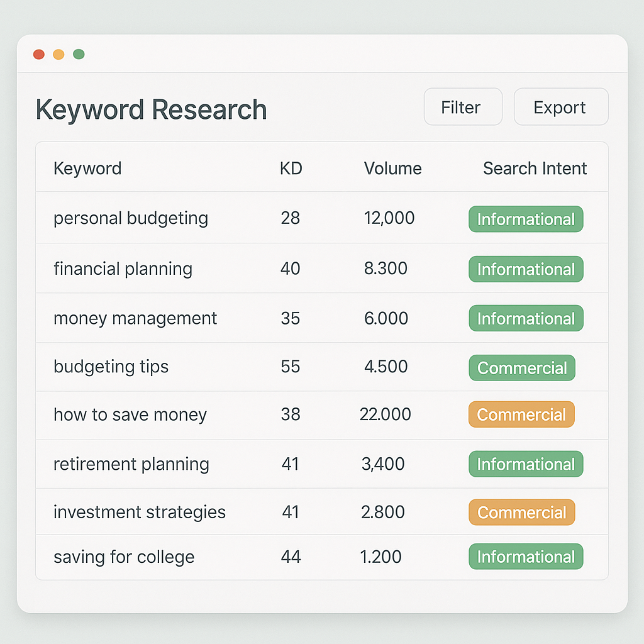
Task: Click the Volume value 22.000 for how to save money
Action: (x=386, y=414)
